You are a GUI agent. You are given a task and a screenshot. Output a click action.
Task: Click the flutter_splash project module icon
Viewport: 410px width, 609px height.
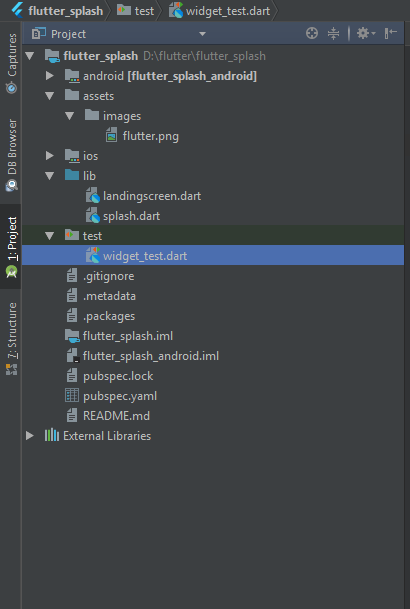tap(52, 56)
